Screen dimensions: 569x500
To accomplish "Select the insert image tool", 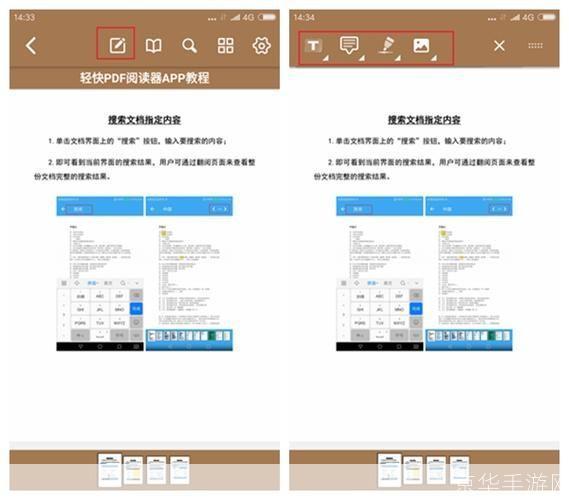I will pos(421,46).
